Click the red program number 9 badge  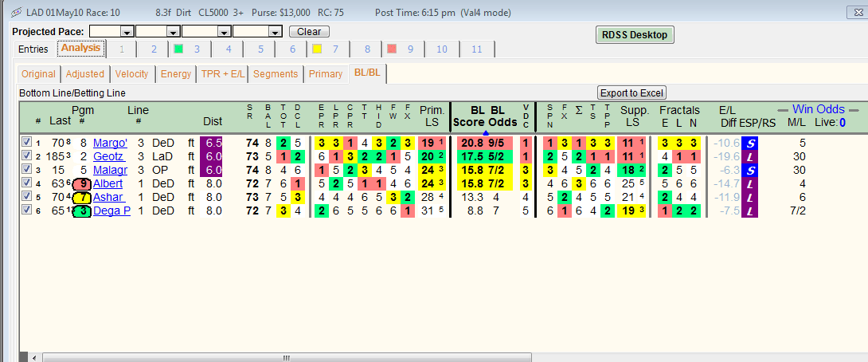82,183
